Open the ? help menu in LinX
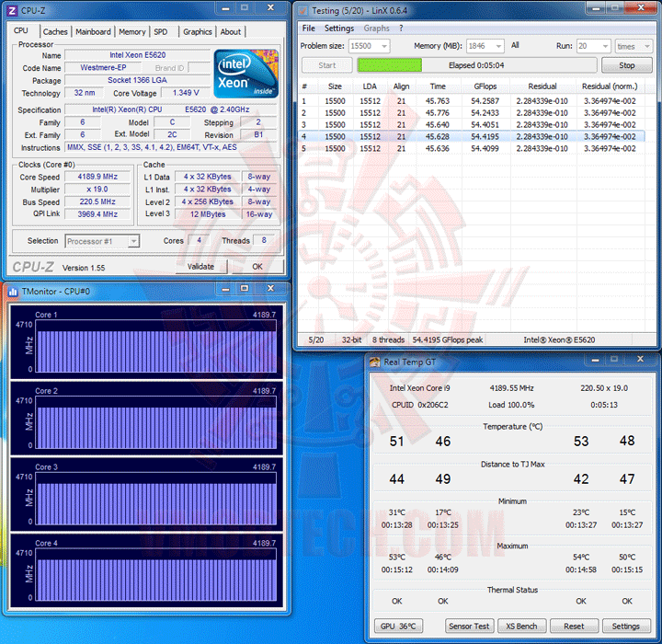Screen dimensions: 662x644 401,29
